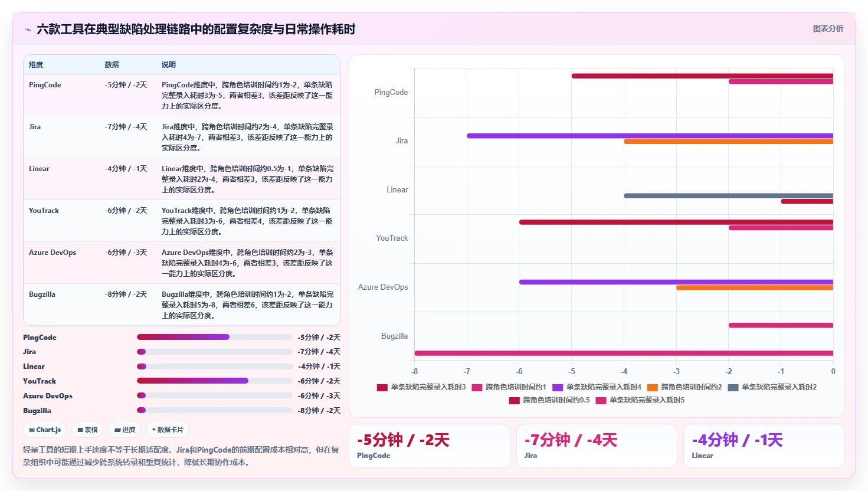Click Azure DevOps's orange chart bar
This screenshot has height=491, width=868.
coord(755,288)
